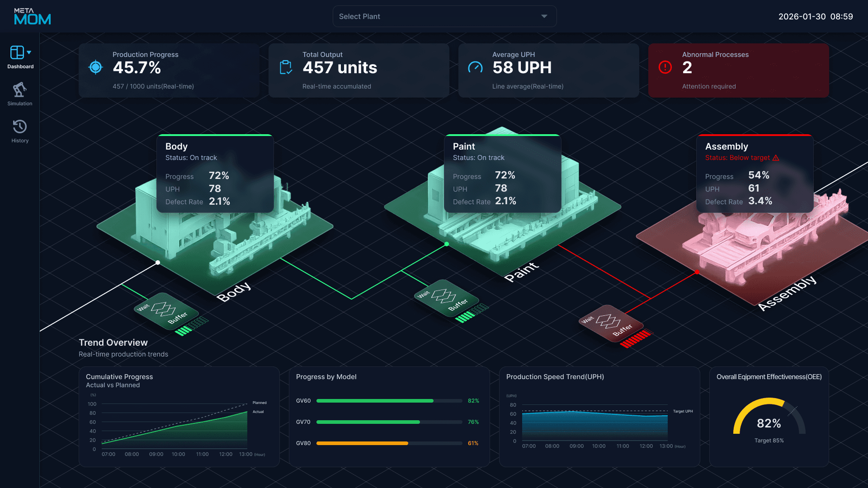
Task: Click the Dashboard sidebar icon
Action: click(x=17, y=53)
